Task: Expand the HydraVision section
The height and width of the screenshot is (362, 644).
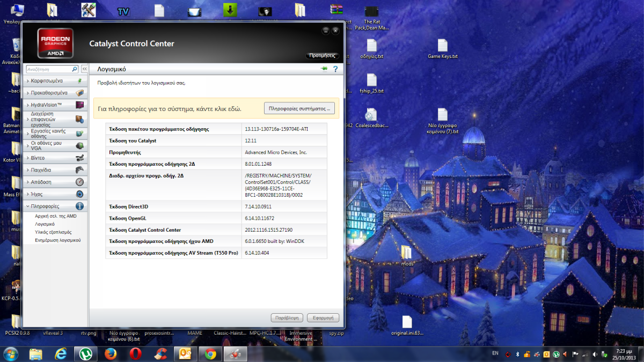Action: coord(56,105)
